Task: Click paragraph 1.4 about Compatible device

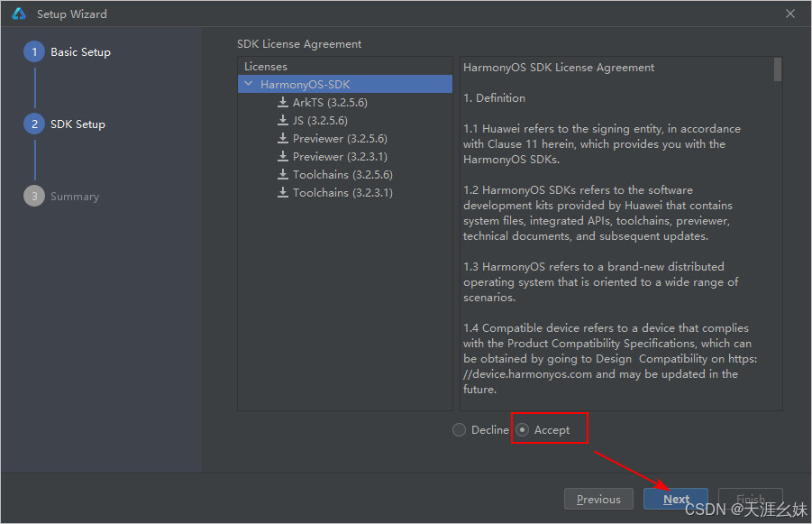Action: (610, 358)
